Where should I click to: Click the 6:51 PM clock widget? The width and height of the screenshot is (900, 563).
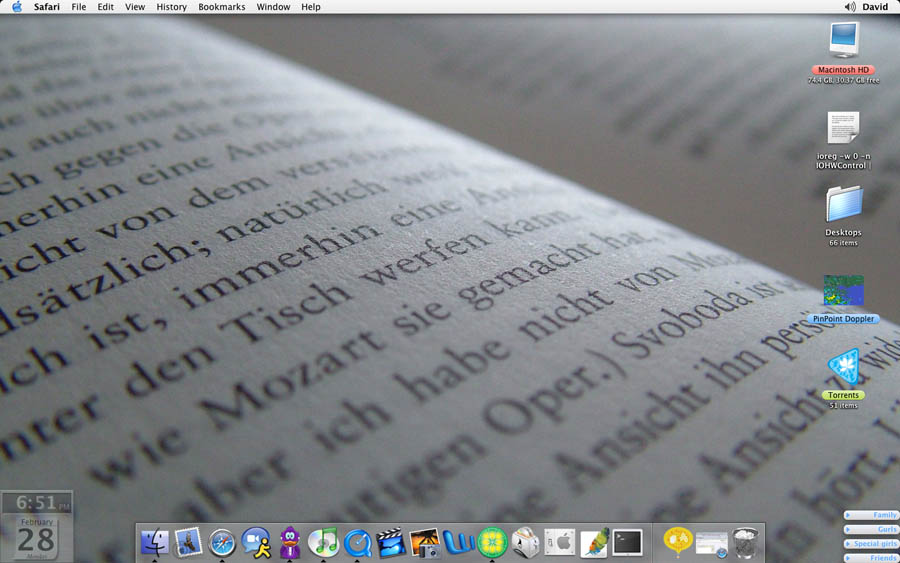point(37,503)
